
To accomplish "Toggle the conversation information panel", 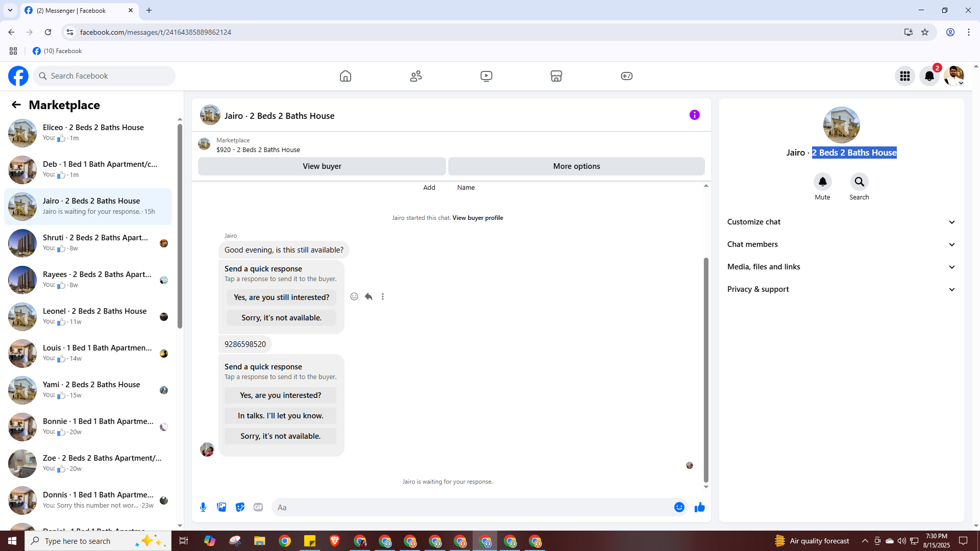I will click(x=694, y=115).
